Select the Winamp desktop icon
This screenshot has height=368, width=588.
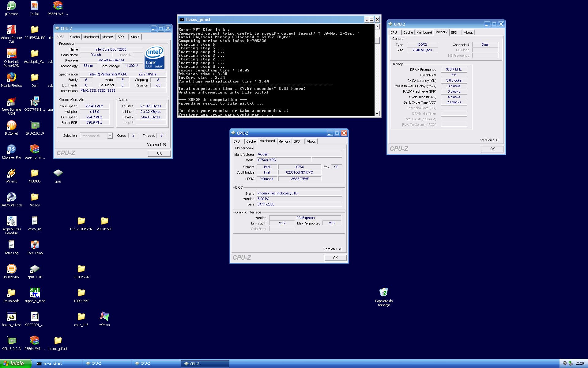point(11,175)
